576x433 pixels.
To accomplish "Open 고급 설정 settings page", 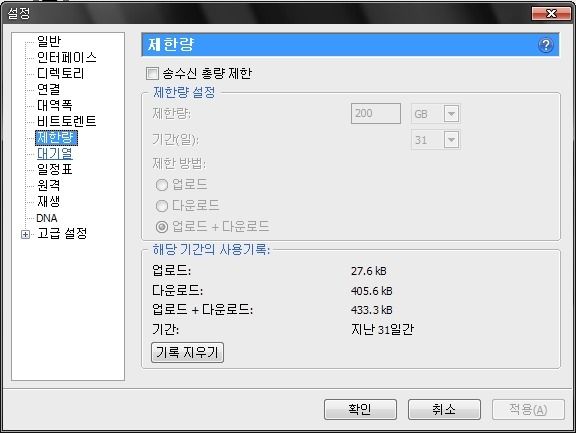I will tap(62, 233).
